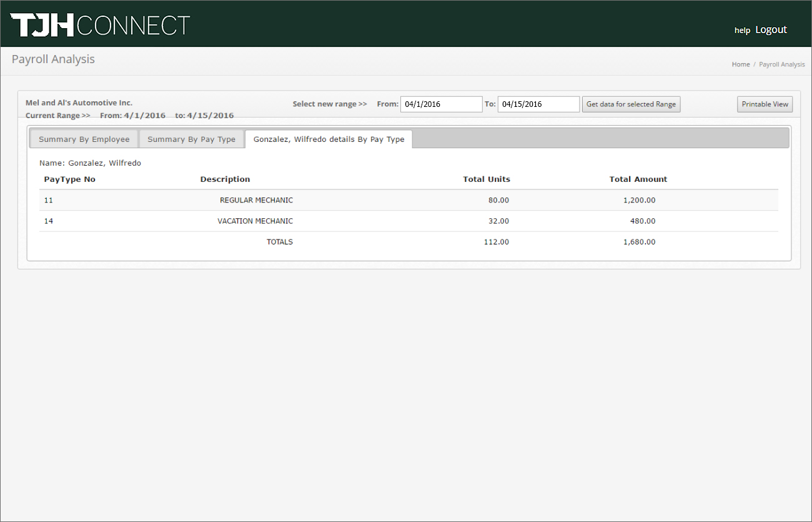Click the 1,680.00 total amount value

pyautogui.click(x=640, y=242)
